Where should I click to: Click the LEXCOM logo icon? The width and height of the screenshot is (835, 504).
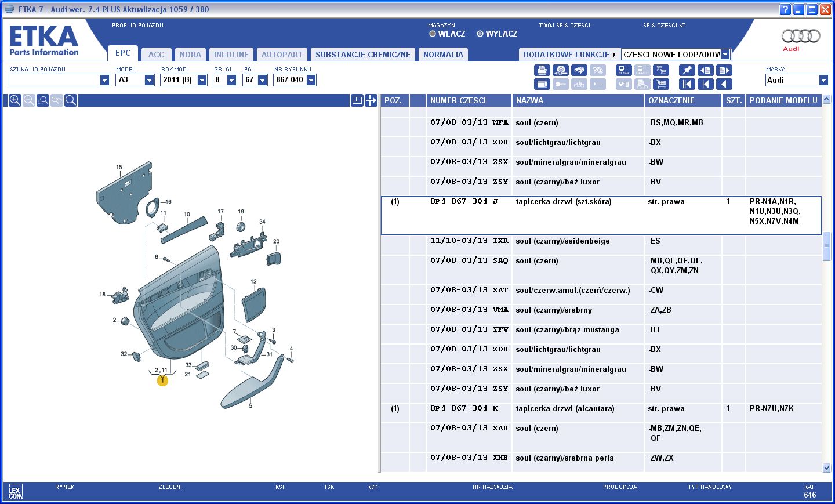tap(16, 492)
